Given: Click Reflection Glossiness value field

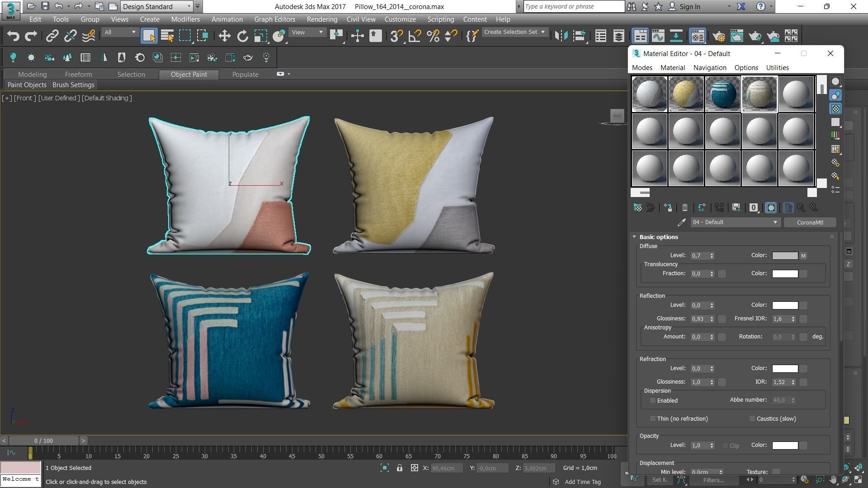Looking at the screenshot, I should [x=699, y=319].
